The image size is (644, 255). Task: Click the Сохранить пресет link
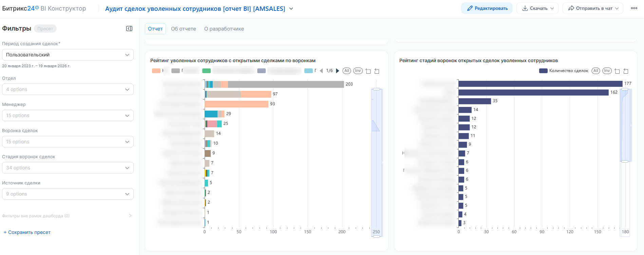pyautogui.click(x=27, y=232)
